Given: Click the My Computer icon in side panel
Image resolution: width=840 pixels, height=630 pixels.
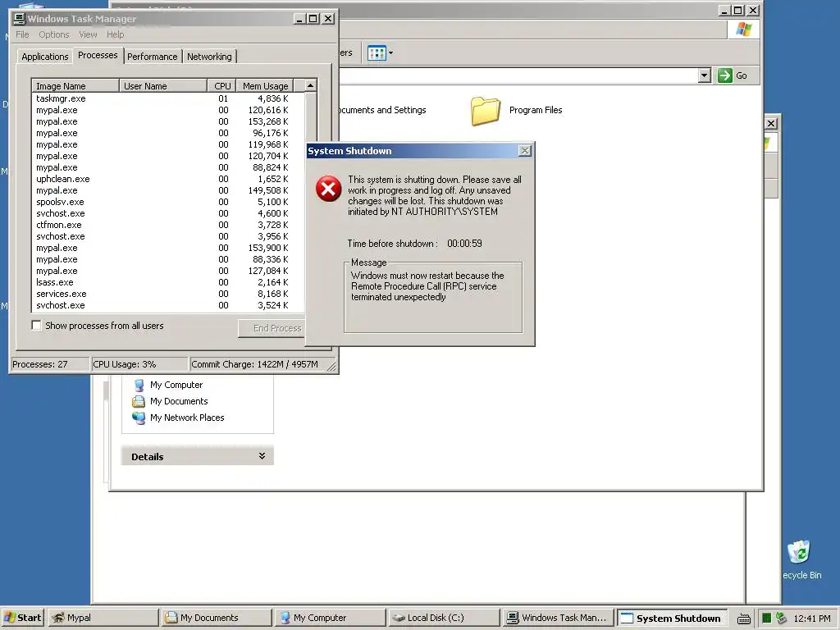Looking at the screenshot, I should [139, 386].
